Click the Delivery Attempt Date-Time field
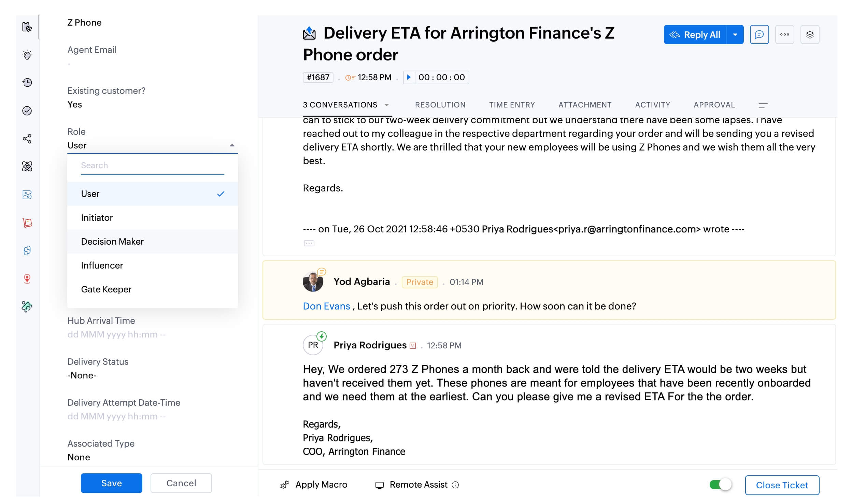Screen dimensions: 851x504 pos(152,416)
